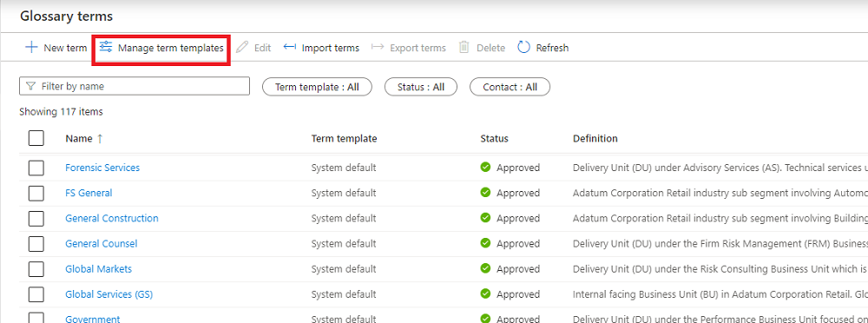This screenshot has height=323, width=868.
Task: Click Approved status icon for General Counsel
Action: coord(485,243)
